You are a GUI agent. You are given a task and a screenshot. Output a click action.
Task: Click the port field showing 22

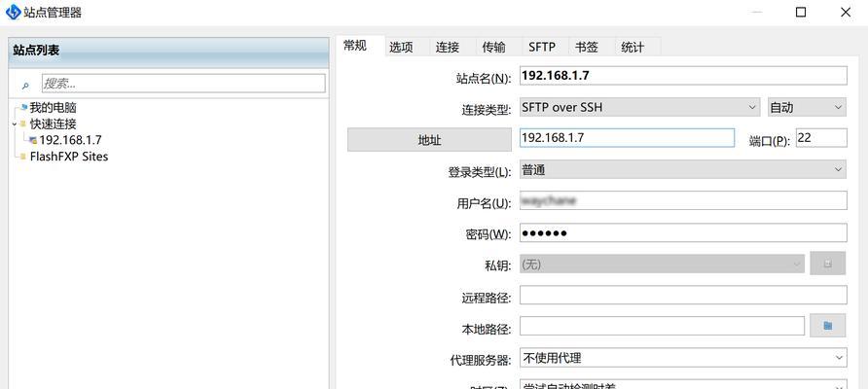821,138
